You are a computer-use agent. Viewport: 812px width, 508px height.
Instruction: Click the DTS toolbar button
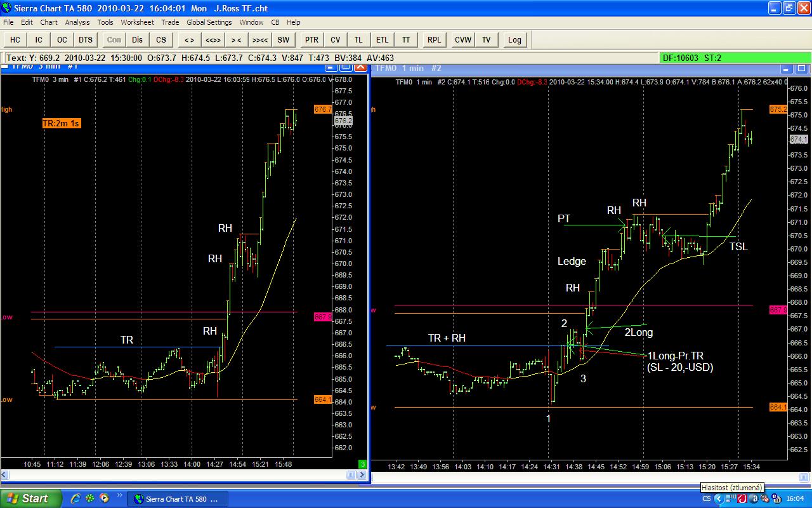pyautogui.click(x=86, y=39)
